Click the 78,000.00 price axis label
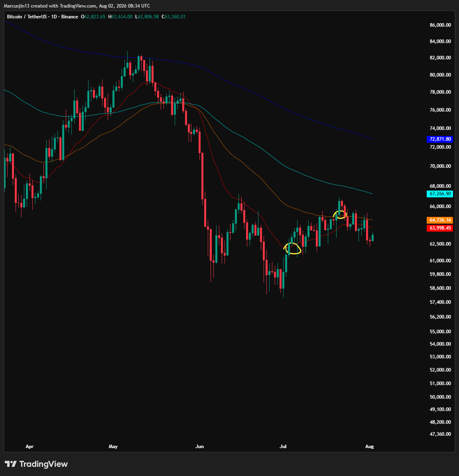 pos(440,92)
